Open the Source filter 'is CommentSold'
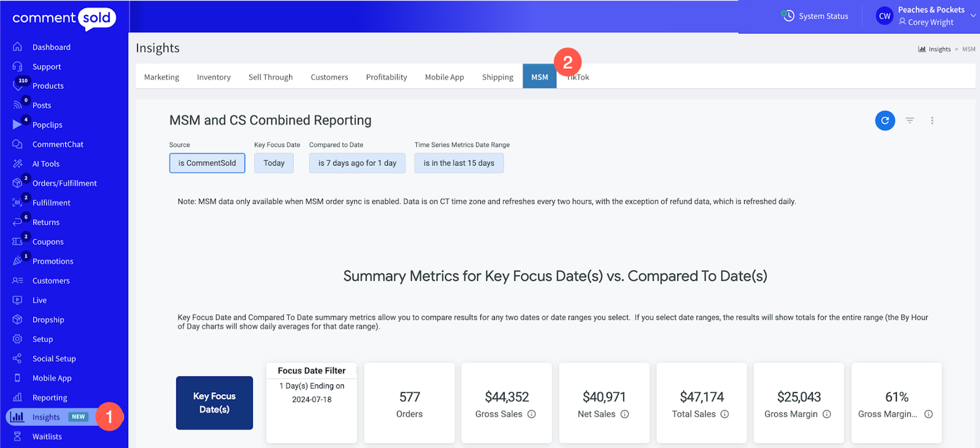 pos(207,163)
